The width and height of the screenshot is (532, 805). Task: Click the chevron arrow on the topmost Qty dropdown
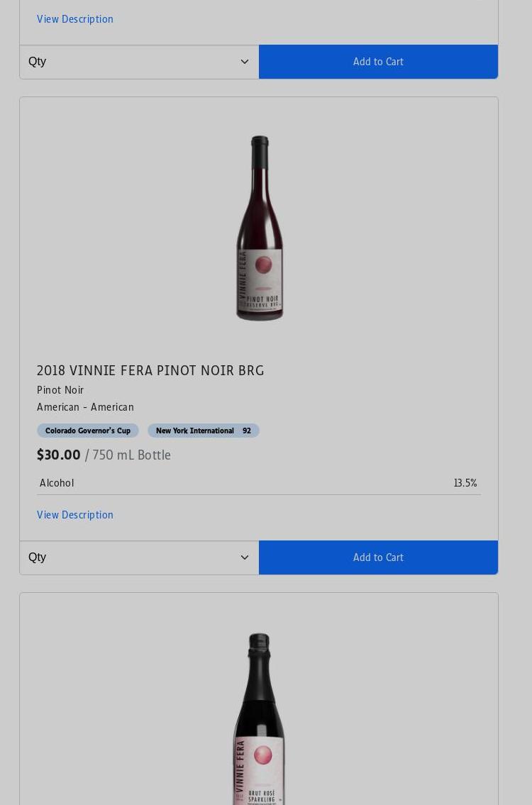pos(245,62)
